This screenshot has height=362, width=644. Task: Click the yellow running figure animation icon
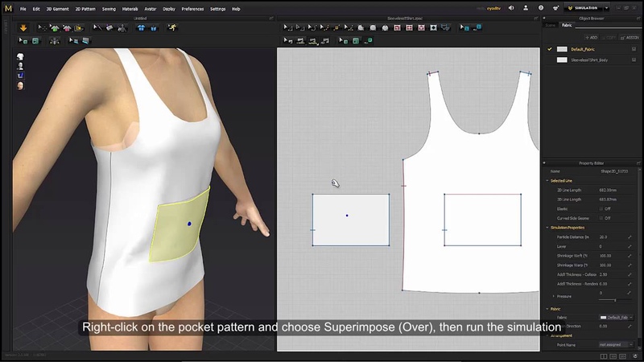tap(172, 27)
